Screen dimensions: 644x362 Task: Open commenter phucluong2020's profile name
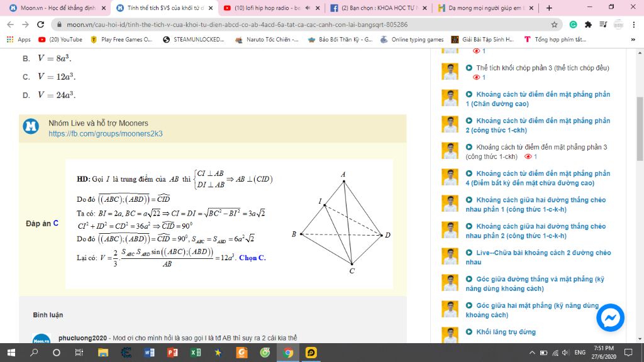tap(82, 337)
